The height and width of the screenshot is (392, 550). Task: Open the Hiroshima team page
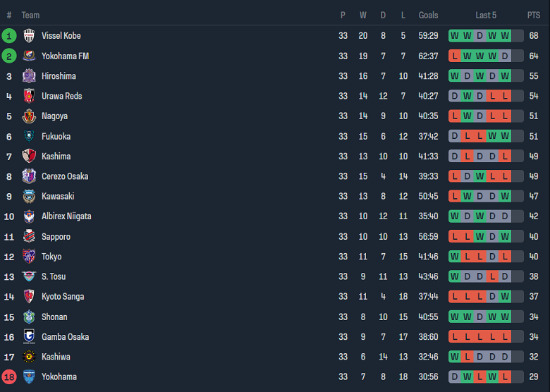pos(59,76)
